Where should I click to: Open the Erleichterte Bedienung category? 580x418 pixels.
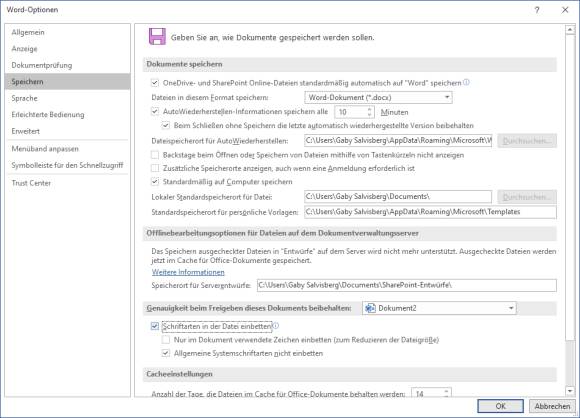[x=67, y=114]
